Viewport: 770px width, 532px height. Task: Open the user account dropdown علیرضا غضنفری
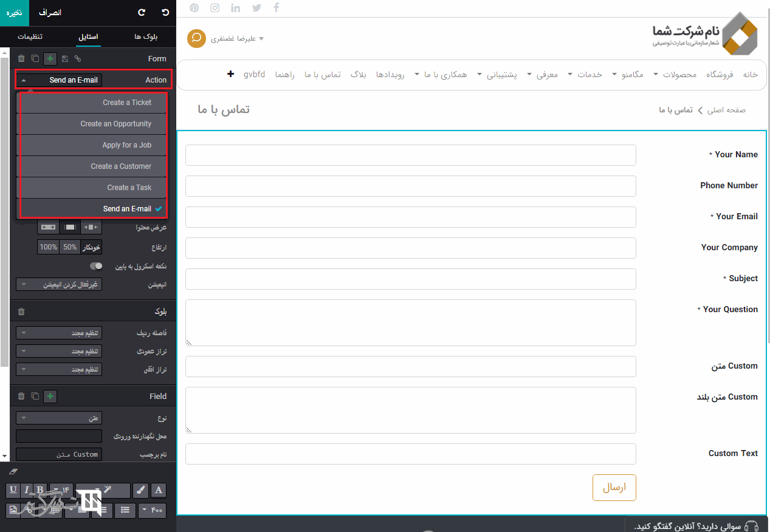point(237,39)
